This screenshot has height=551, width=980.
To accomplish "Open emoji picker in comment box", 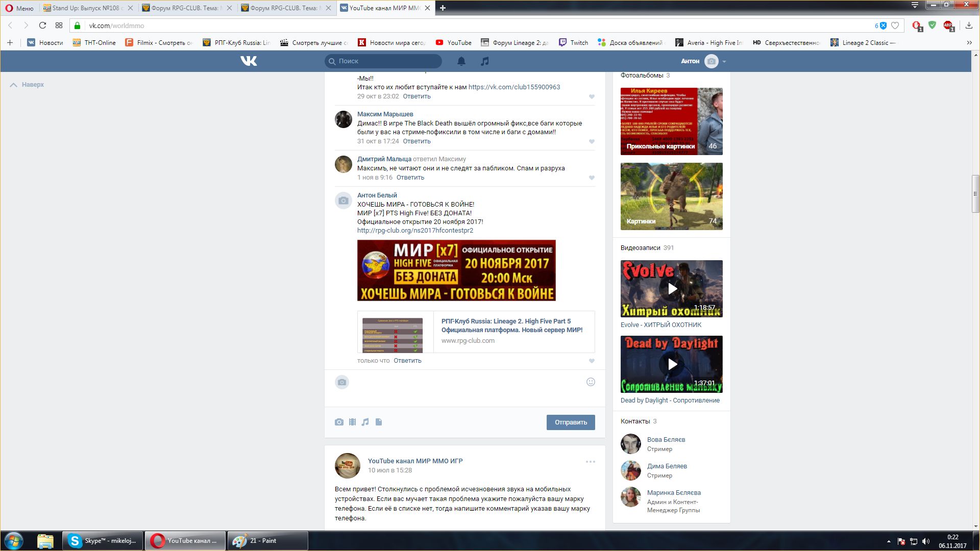I will (591, 382).
